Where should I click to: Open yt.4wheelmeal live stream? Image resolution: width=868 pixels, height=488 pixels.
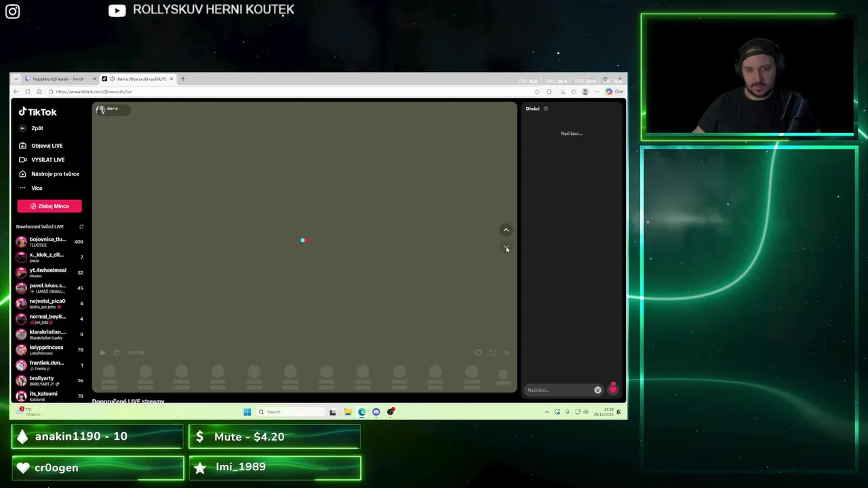[x=50, y=272]
